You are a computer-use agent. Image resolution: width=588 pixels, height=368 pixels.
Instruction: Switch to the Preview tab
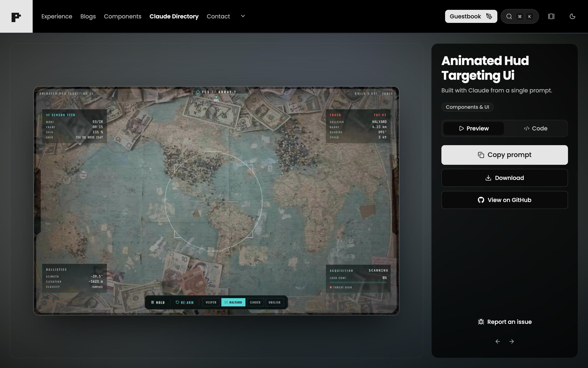coord(473,128)
